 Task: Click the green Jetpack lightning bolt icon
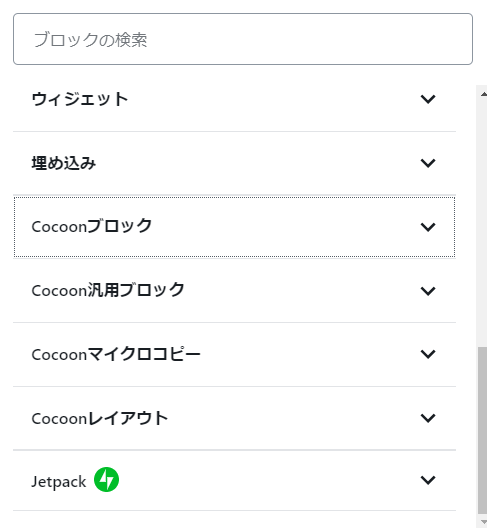106,480
